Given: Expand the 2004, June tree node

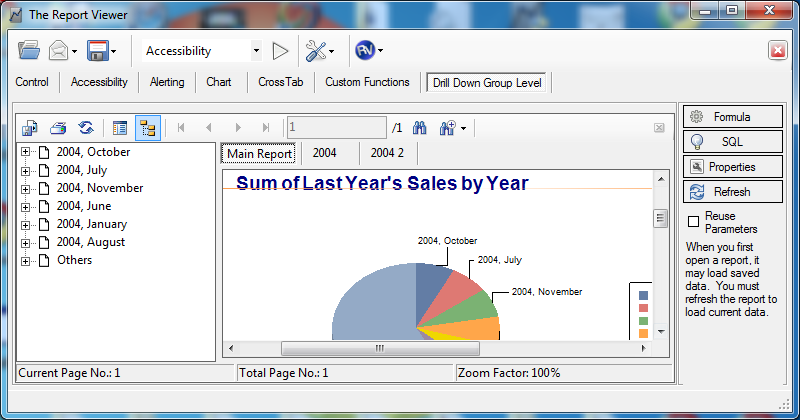Looking at the screenshot, I should (25, 207).
